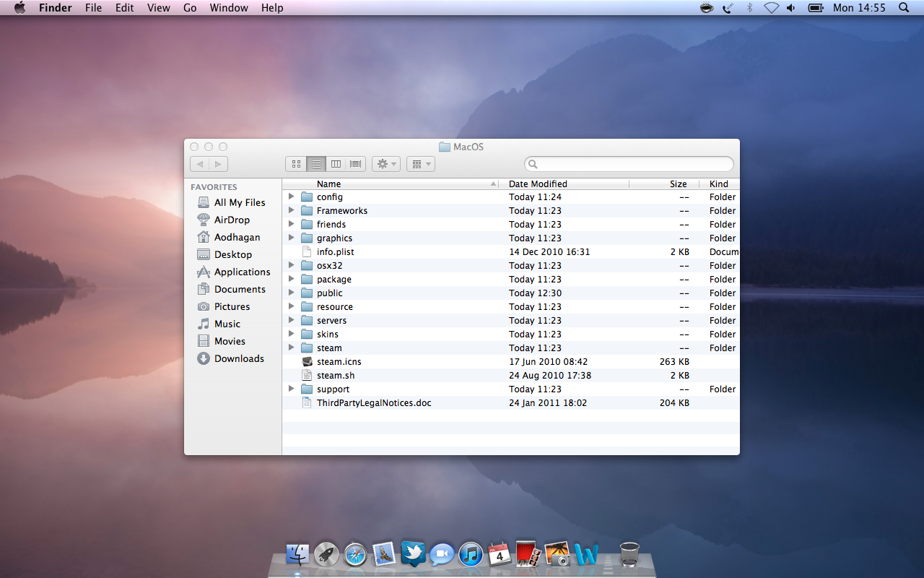This screenshot has height=578, width=924.
Task: Open Documents in the sidebar
Action: click(231, 289)
